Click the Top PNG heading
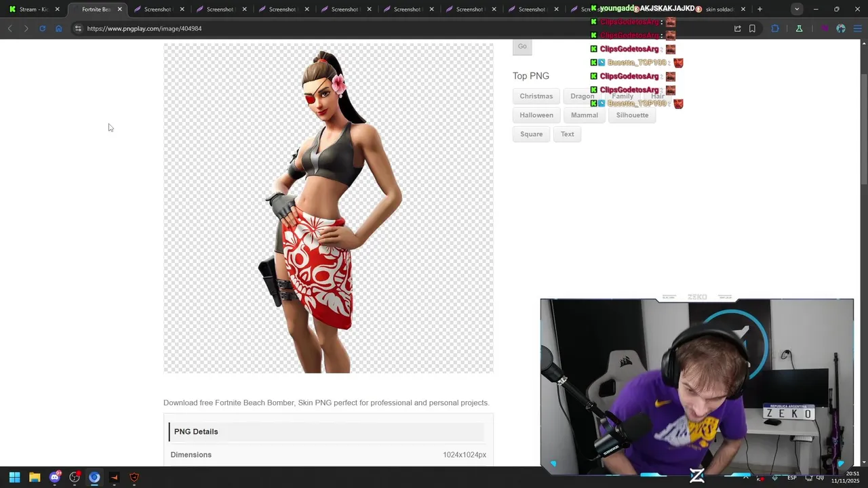The image size is (868, 488). 531,76
